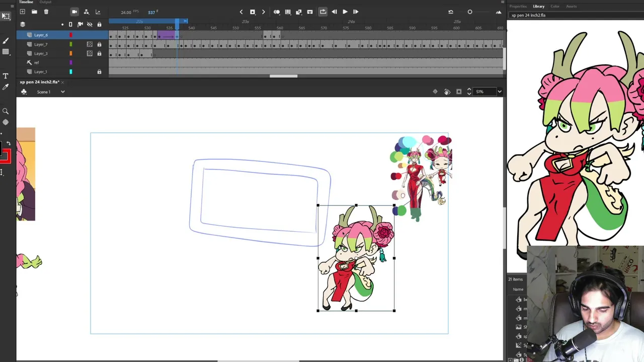Screen dimensions: 644x362
Task: Expand the Scene 1 dropdown
Action: (x=62, y=92)
